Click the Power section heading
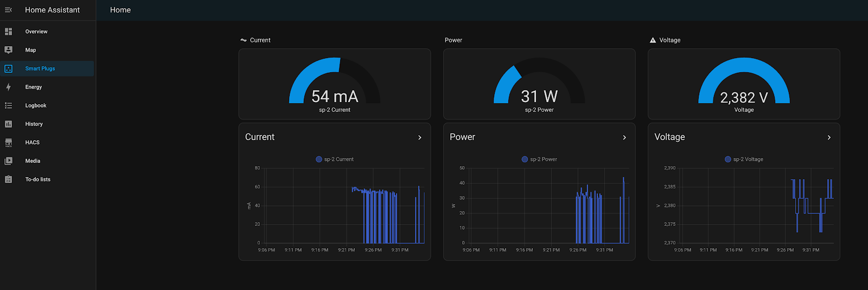 point(454,40)
